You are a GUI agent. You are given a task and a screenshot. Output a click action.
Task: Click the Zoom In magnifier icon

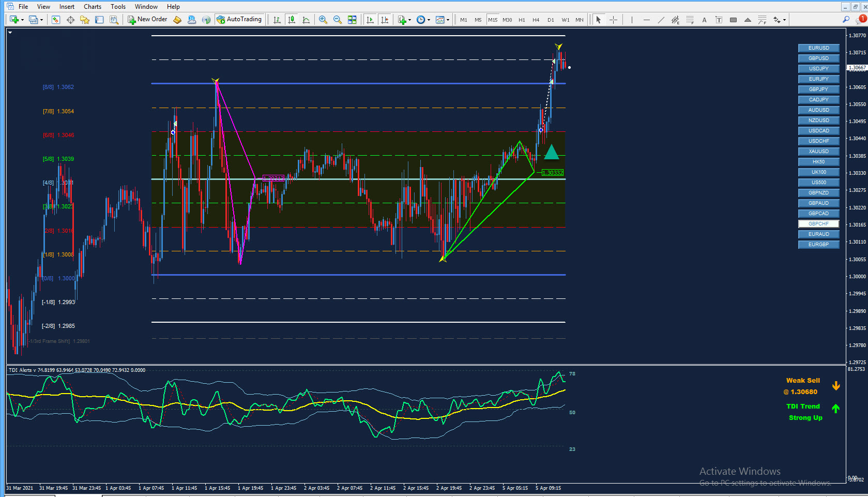(323, 20)
